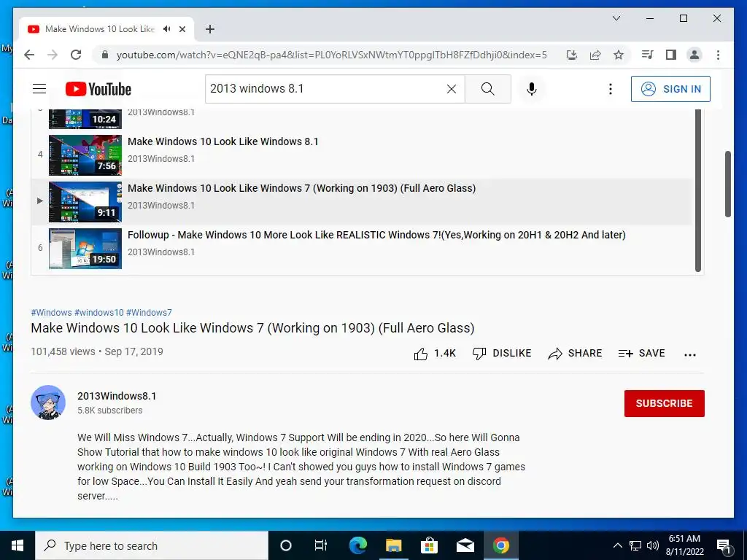The image size is (747, 560).
Task: Click the #windows10 hashtag
Action: click(x=99, y=312)
